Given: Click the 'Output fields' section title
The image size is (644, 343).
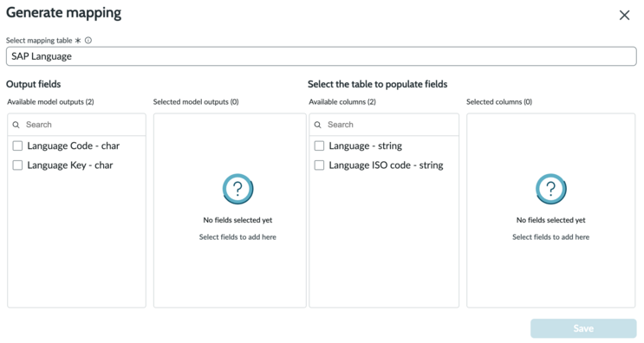Looking at the screenshot, I should pos(33,84).
